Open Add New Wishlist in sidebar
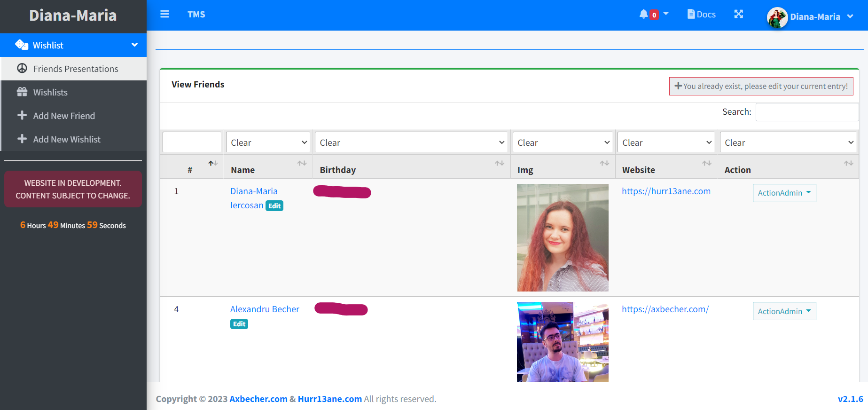This screenshot has width=868, height=410. coord(67,139)
